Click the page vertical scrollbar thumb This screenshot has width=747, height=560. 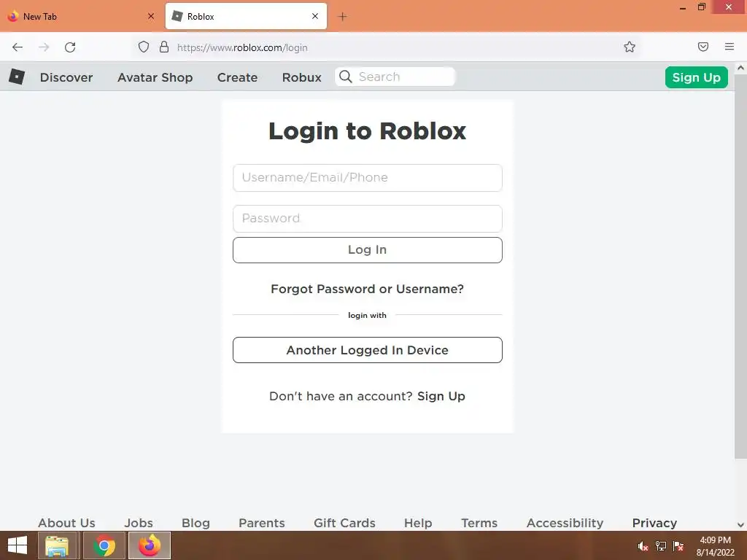740,265
